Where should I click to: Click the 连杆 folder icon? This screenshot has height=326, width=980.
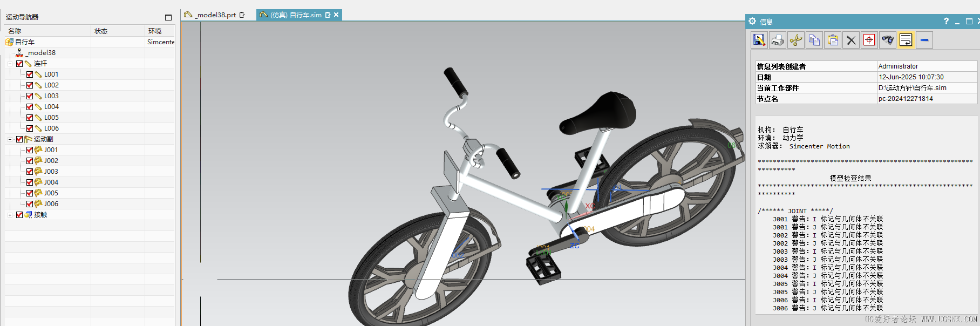click(x=28, y=63)
